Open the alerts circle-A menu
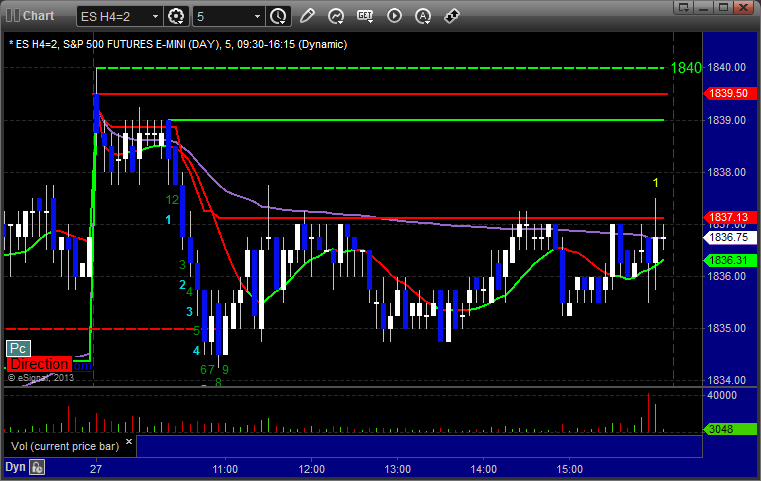The height and width of the screenshot is (481, 761). coord(423,16)
